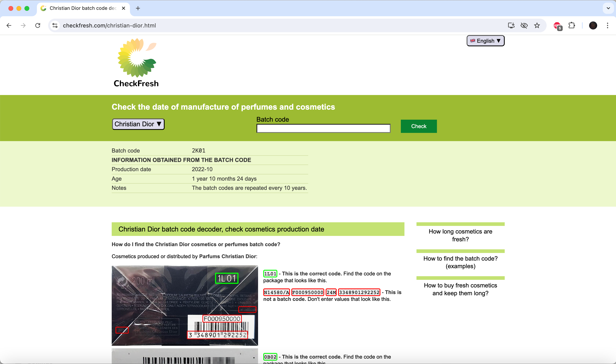
Task: Click the CheckFresh logo
Action: (136, 63)
